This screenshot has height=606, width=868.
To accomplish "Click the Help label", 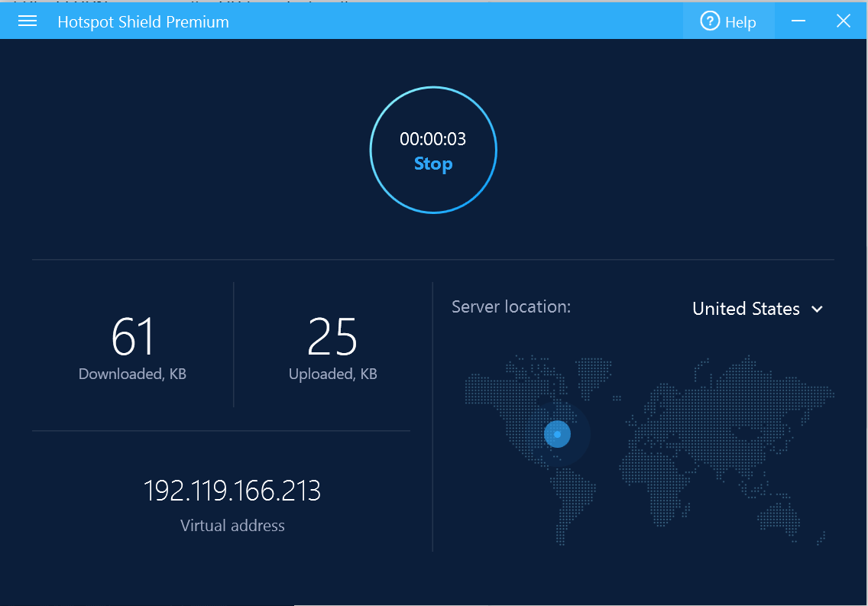I will (740, 21).
